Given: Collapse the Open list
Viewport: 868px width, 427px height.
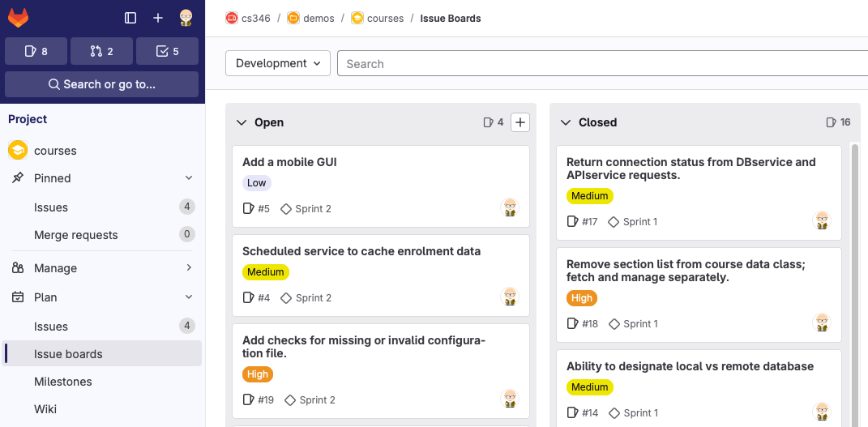Looking at the screenshot, I should pos(241,122).
